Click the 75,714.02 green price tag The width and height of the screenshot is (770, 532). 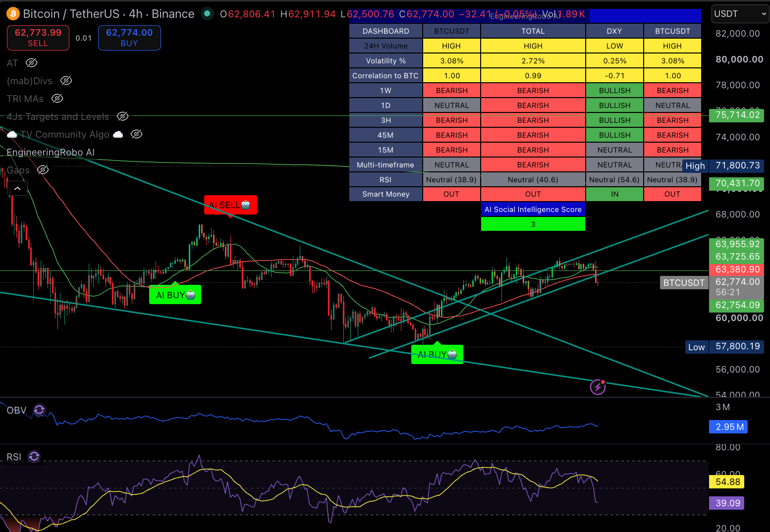(x=737, y=115)
